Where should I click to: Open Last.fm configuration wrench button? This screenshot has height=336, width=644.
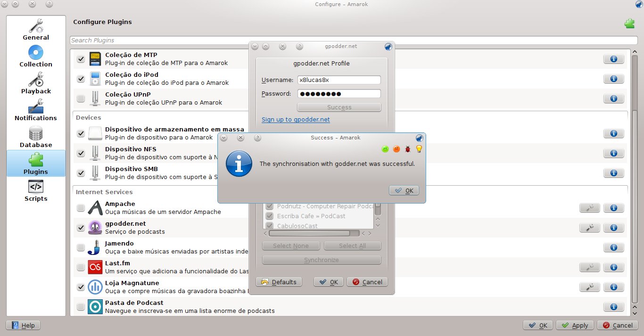pyautogui.click(x=589, y=267)
